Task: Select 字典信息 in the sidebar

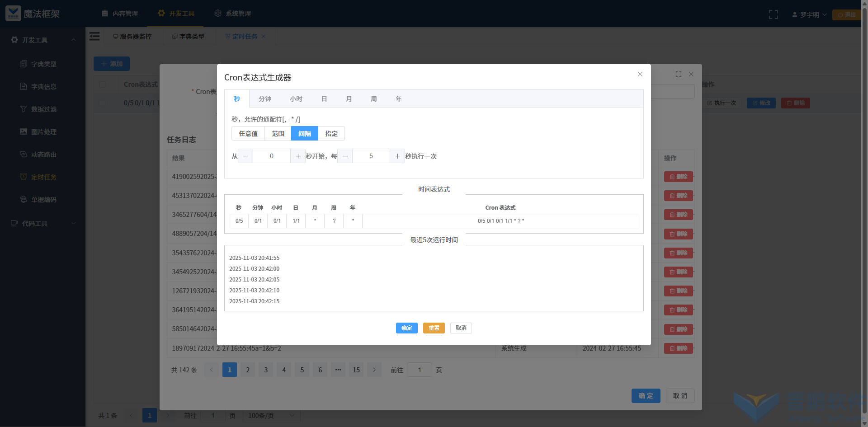Action: click(44, 86)
